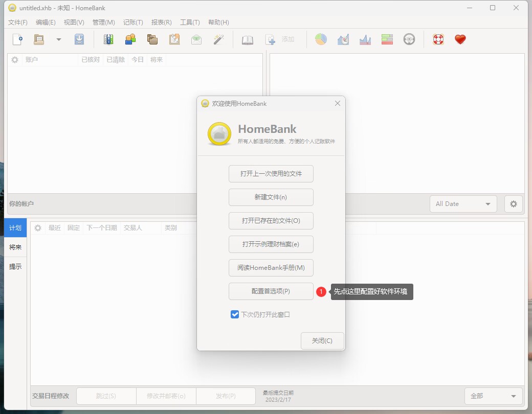Open the payees management icon
This screenshot has height=414, width=532.
(x=130, y=39)
